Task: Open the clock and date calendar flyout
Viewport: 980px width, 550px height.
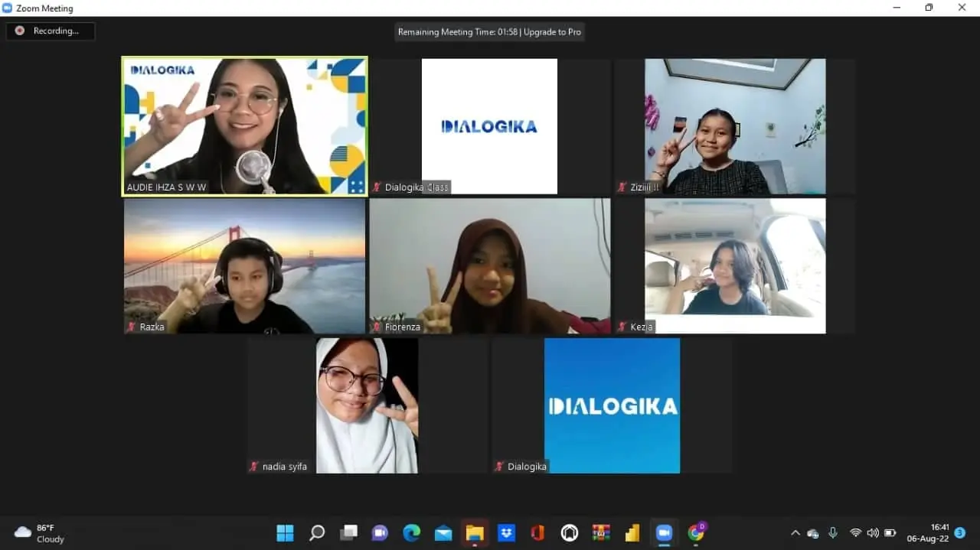Action: pyautogui.click(x=928, y=533)
